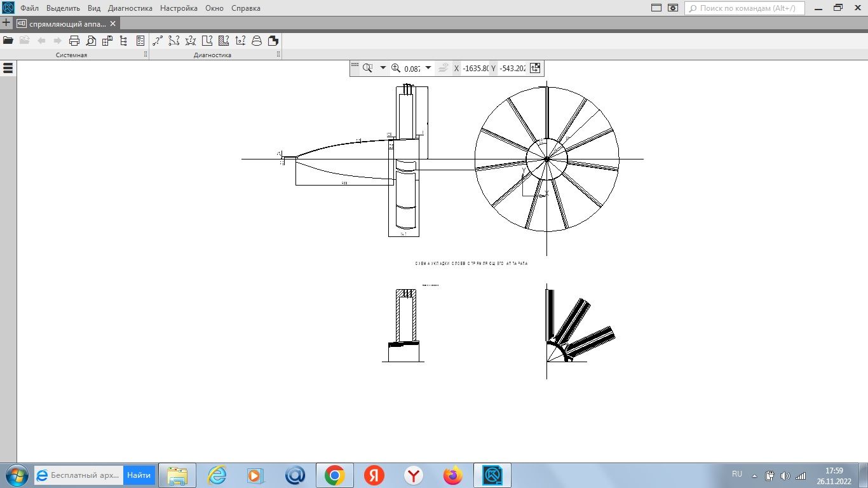Add new document with plus button

point(6,24)
